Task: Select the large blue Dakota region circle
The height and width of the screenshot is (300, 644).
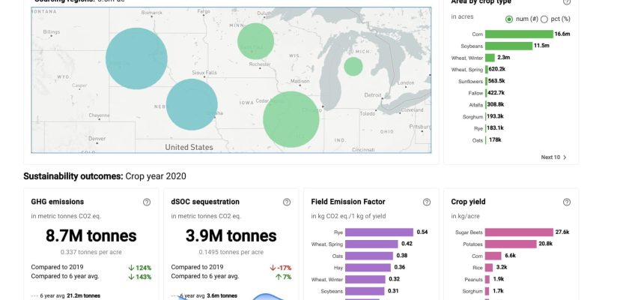Action: [136, 58]
